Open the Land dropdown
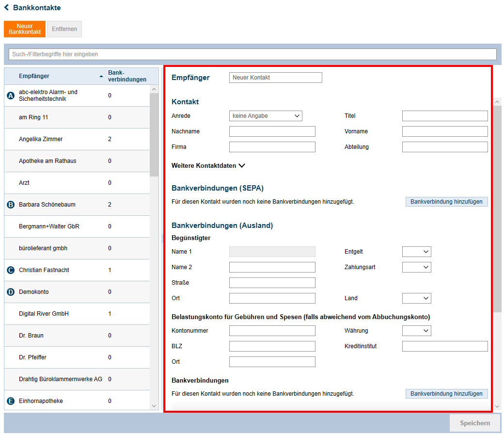Screen dimensions: 504x435 click(417, 298)
